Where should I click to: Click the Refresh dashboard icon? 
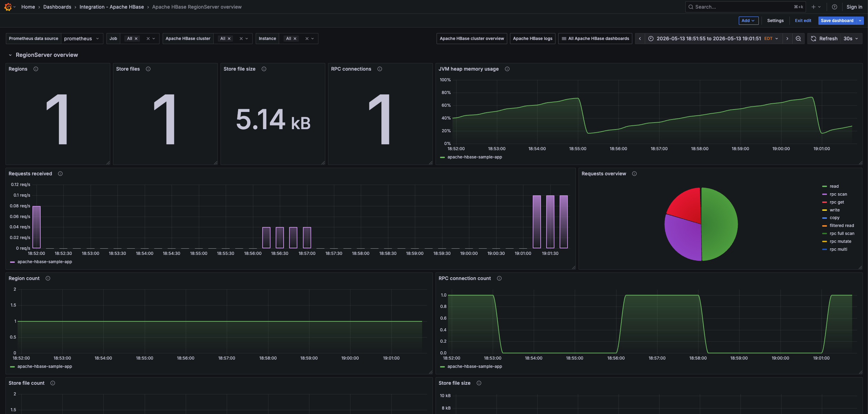tap(813, 39)
